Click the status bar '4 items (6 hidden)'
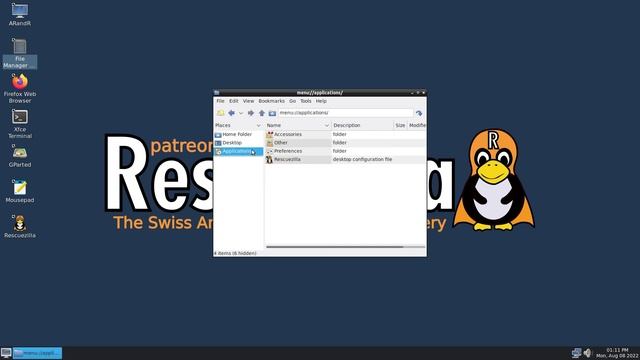The height and width of the screenshot is (360, 640). point(235,253)
